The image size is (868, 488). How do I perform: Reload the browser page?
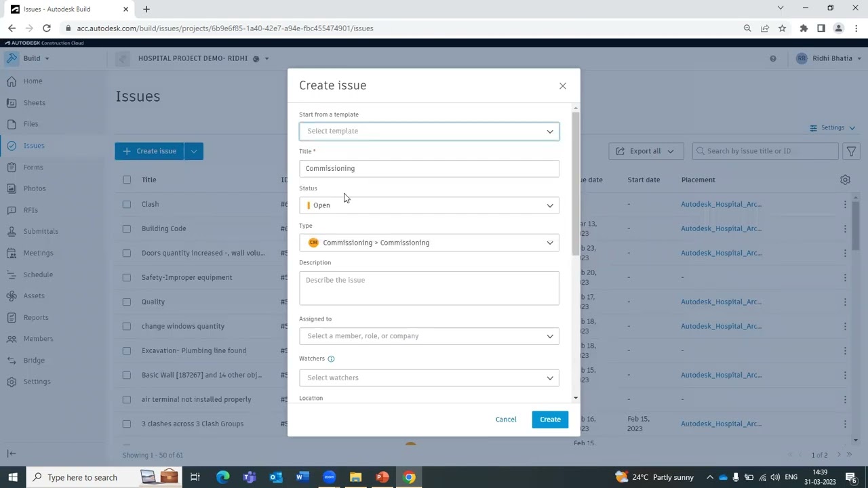click(x=46, y=28)
